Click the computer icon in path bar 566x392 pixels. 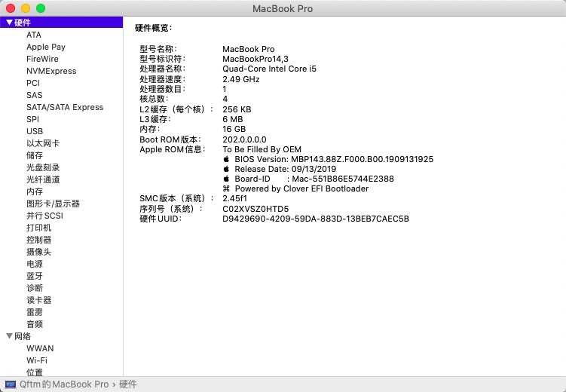pos(11,384)
